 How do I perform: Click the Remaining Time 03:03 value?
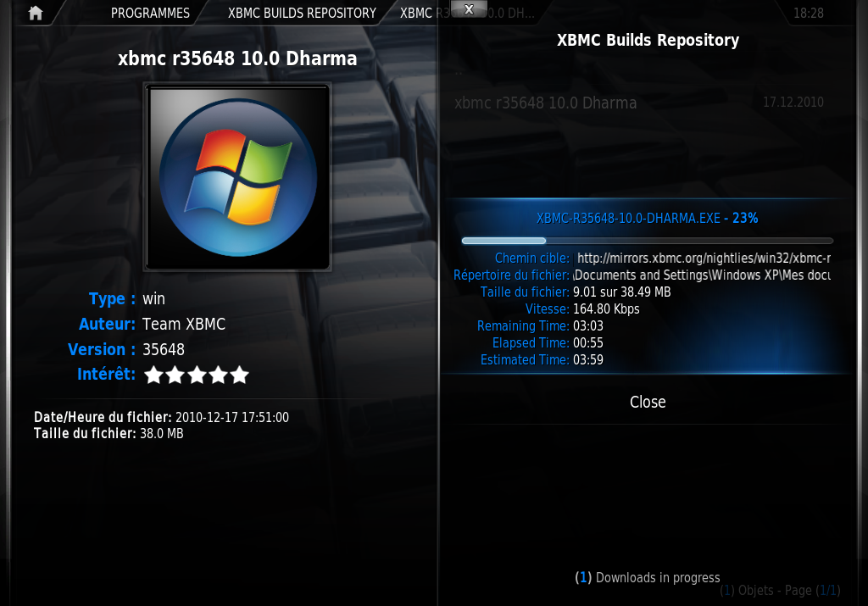(588, 326)
